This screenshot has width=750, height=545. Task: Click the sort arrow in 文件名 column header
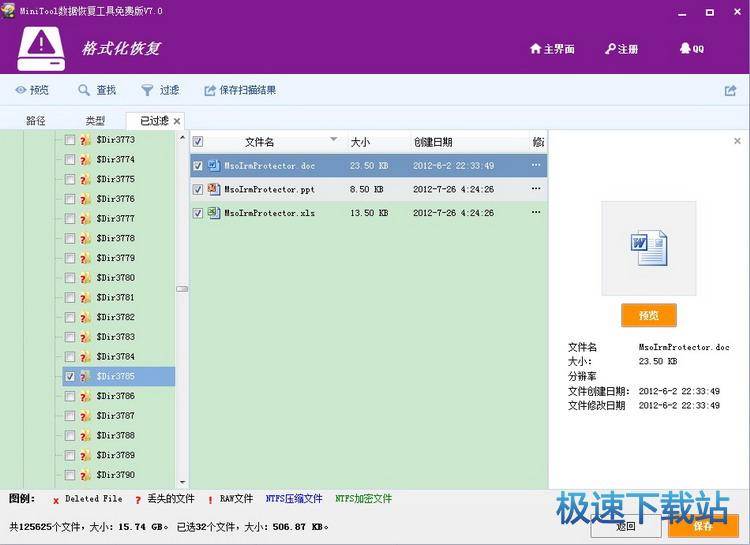(x=333, y=139)
